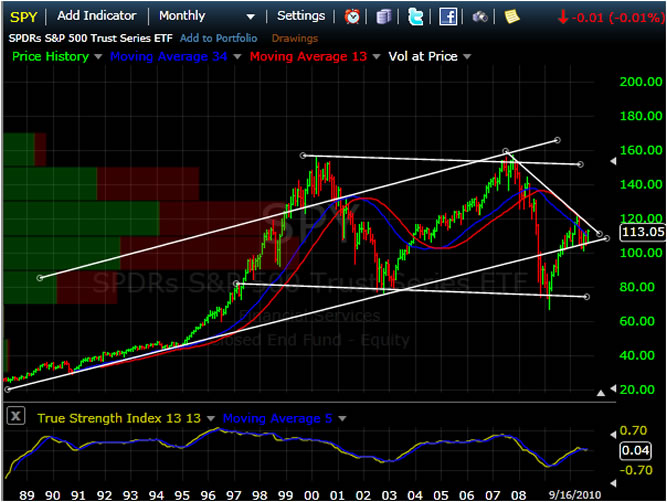Click the binoculars icon

click(480, 16)
